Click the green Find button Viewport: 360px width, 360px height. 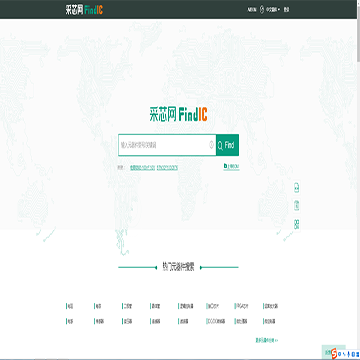click(x=227, y=145)
